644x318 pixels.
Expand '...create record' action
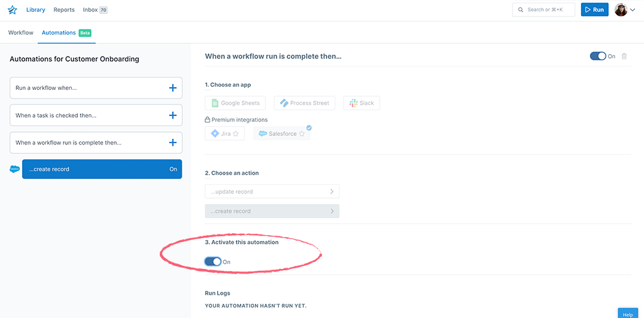pyautogui.click(x=272, y=211)
